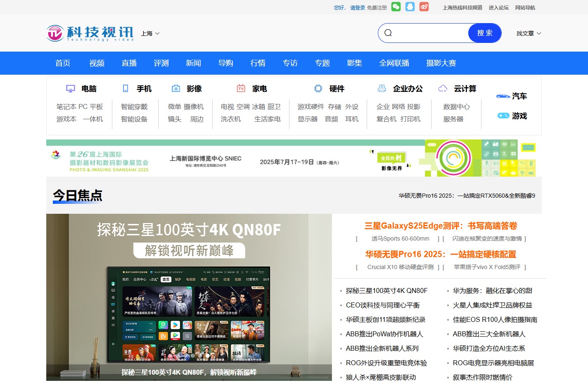
Task: Open 洗衣机 under 家电 category
Action: point(231,119)
